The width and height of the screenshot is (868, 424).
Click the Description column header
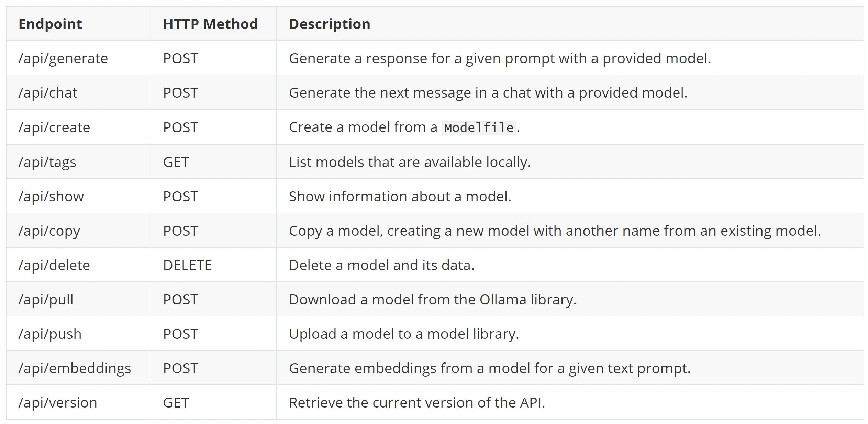point(330,24)
